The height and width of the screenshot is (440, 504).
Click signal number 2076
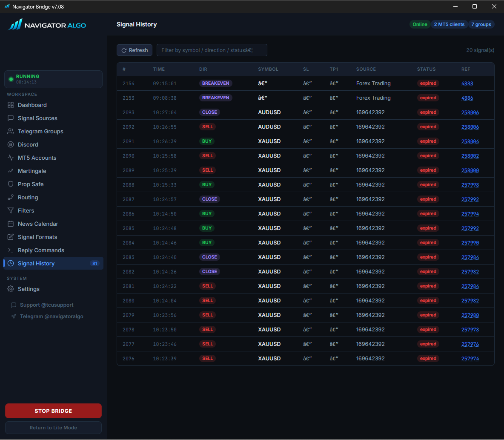[x=128, y=359]
